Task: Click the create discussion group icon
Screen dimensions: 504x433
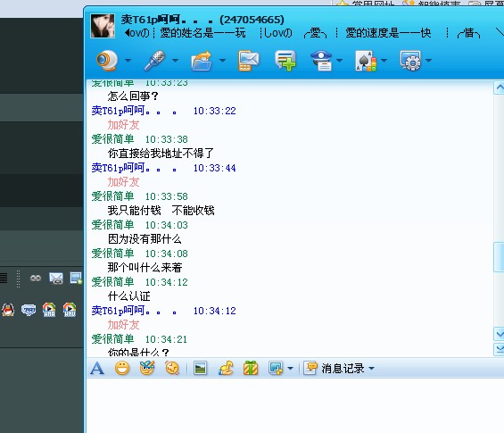Action: [285, 60]
